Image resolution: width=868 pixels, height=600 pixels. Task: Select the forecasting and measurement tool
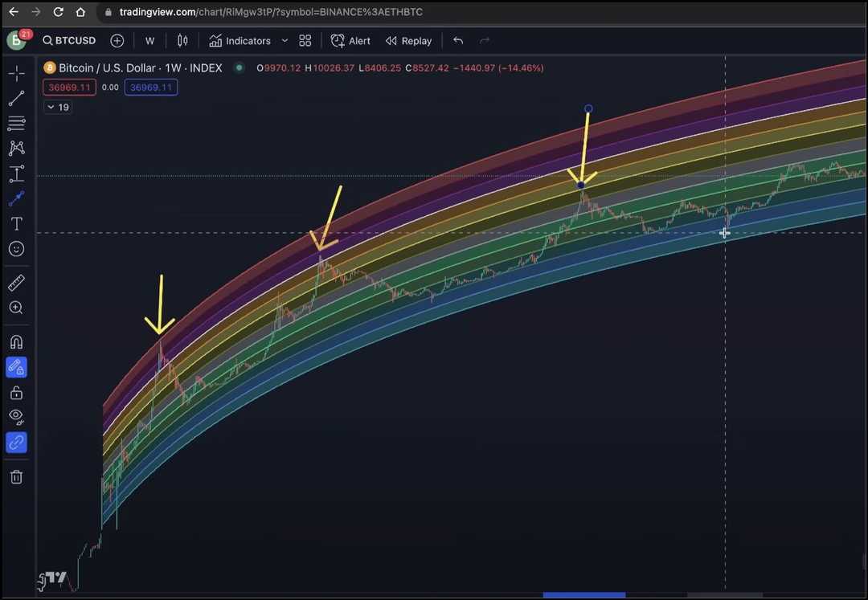[x=16, y=173]
